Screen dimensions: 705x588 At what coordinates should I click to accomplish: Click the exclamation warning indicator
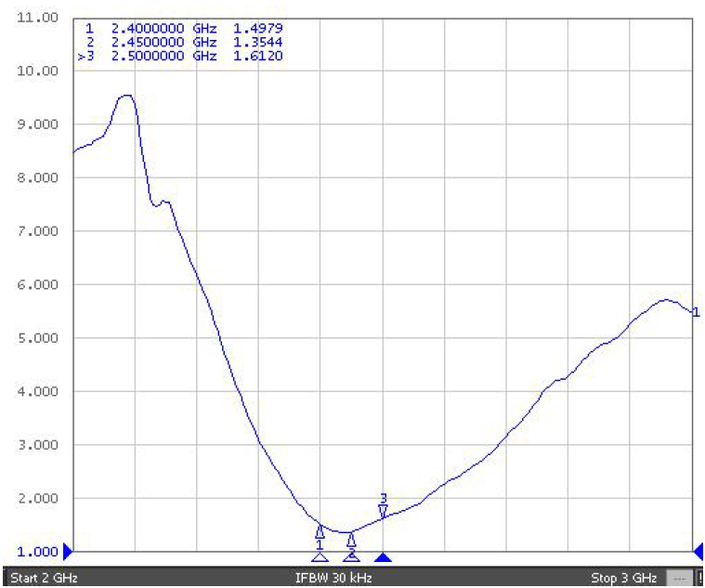tap(699, 579)
